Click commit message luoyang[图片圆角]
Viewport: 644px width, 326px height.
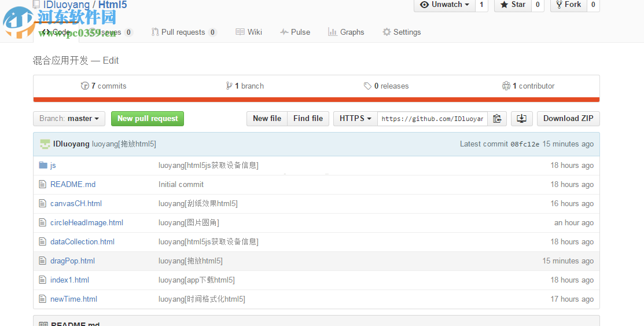point(189,222)
